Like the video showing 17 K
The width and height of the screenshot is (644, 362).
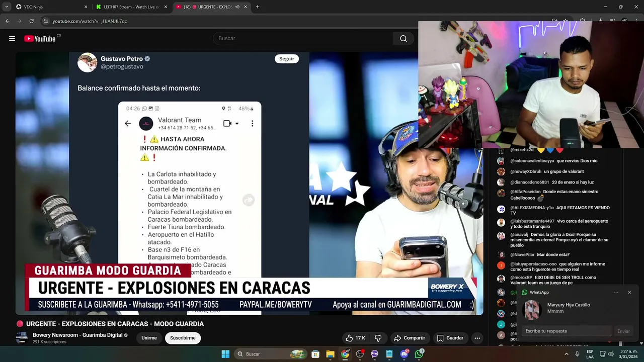pos(355,338)
